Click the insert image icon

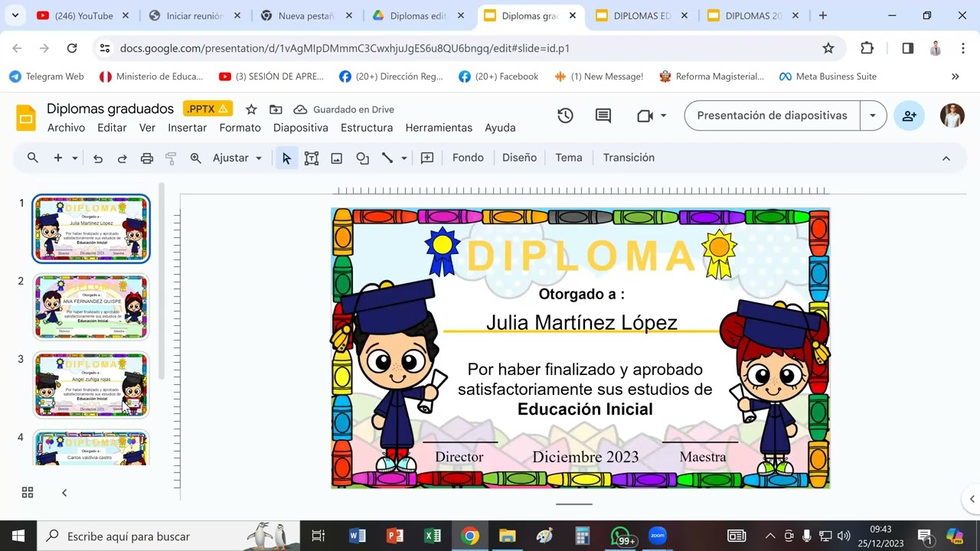click(x=336, y=158)
